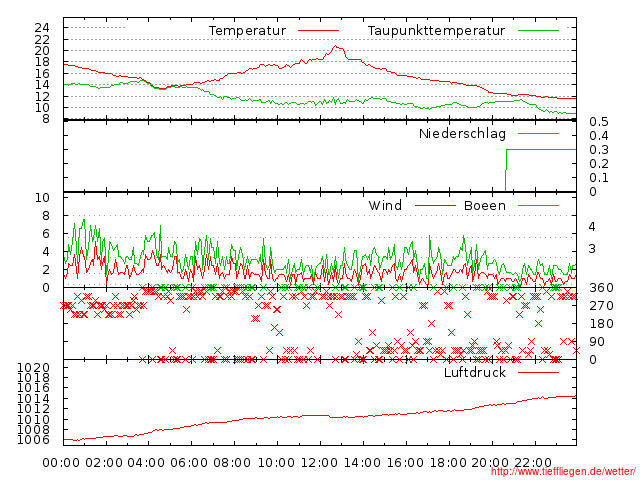The image size is (640, 480).
Task: Click the red Wind legend line
Action: click(435, 205)
